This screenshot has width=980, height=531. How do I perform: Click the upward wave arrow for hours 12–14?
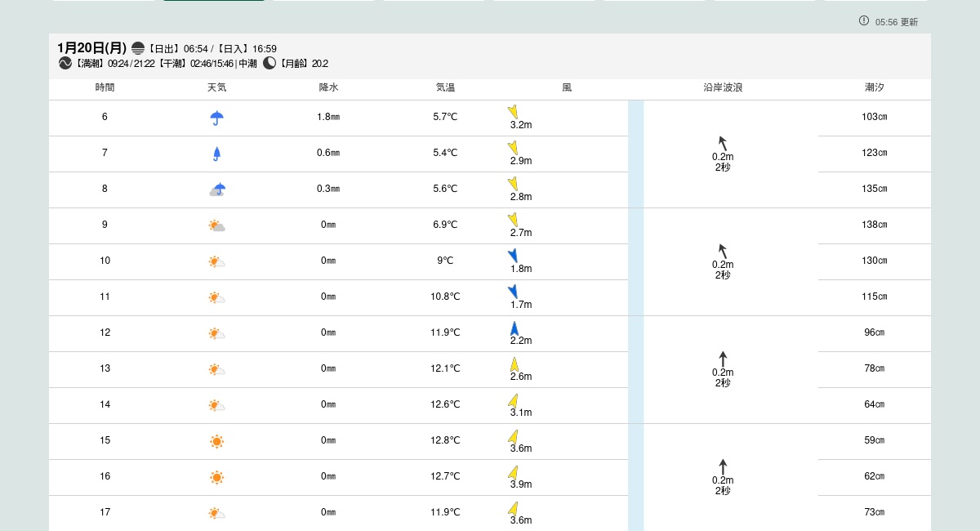[x=723, y=359]
